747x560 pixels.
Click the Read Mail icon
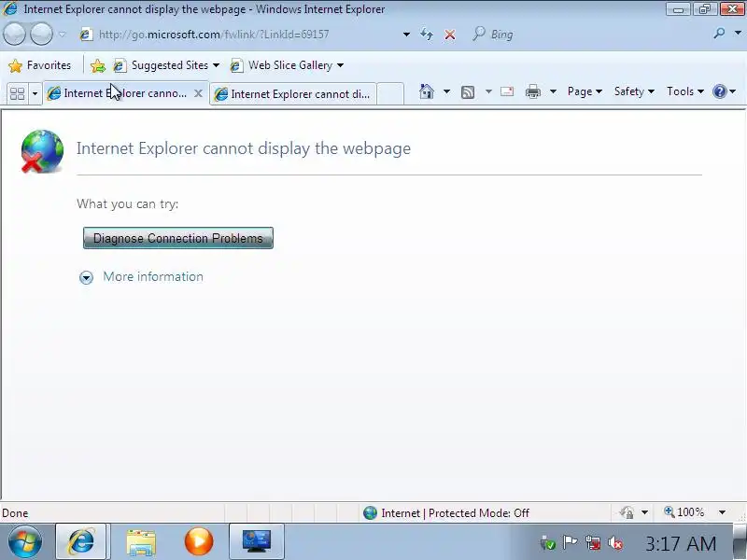click(507, 91)
